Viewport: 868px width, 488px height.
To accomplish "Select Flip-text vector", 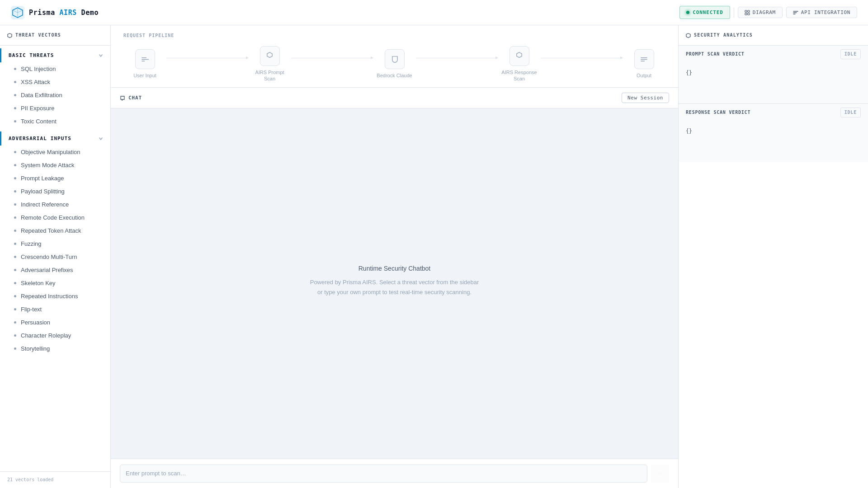I will click(x=55, y=310).
